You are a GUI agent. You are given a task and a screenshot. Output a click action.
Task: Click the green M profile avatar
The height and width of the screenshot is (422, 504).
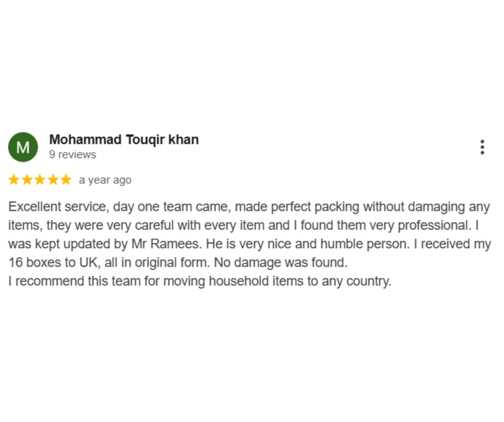point(23,147)
